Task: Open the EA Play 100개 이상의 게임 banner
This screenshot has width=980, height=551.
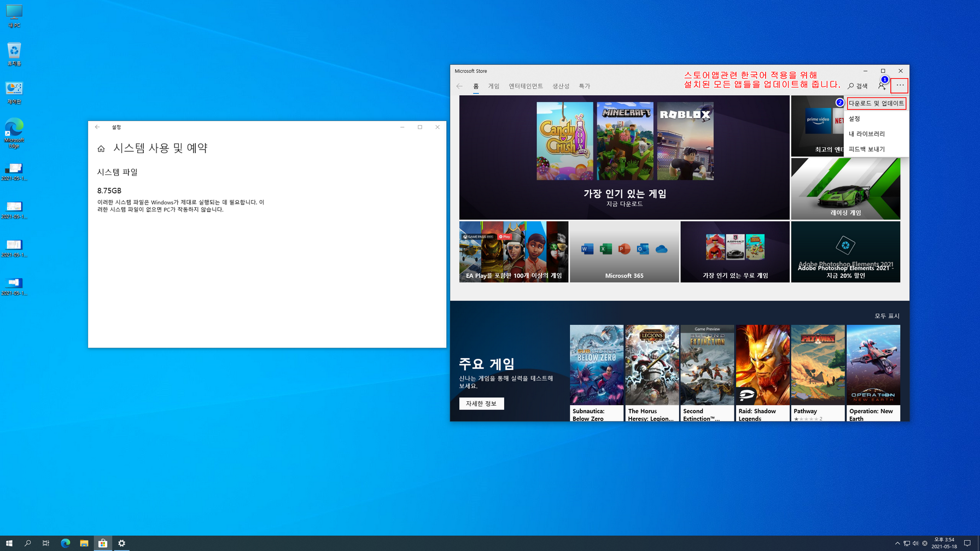Action: tap(514, 251)
